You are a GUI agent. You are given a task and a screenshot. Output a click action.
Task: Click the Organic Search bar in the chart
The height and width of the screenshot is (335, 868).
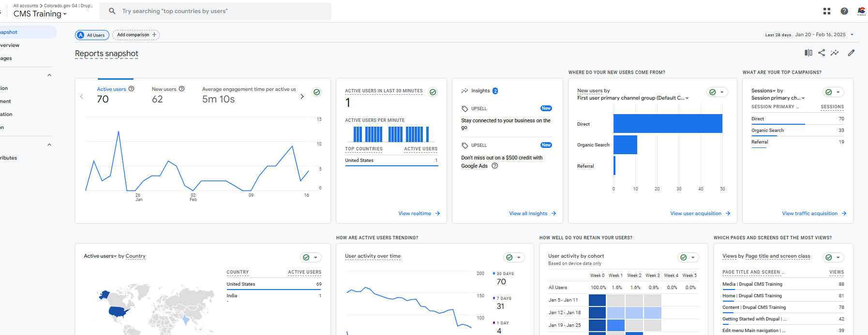(625, 145)
